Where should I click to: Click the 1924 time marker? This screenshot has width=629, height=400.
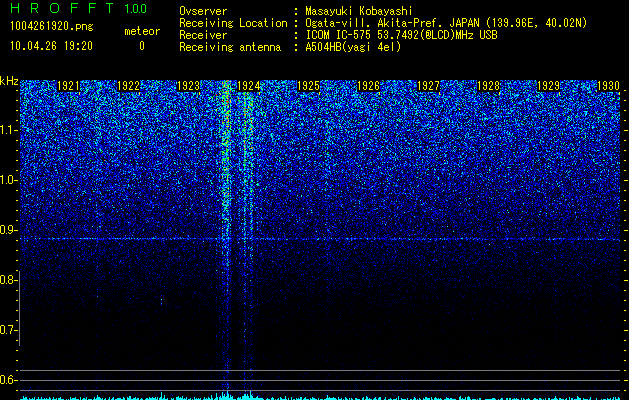point(248,86)
